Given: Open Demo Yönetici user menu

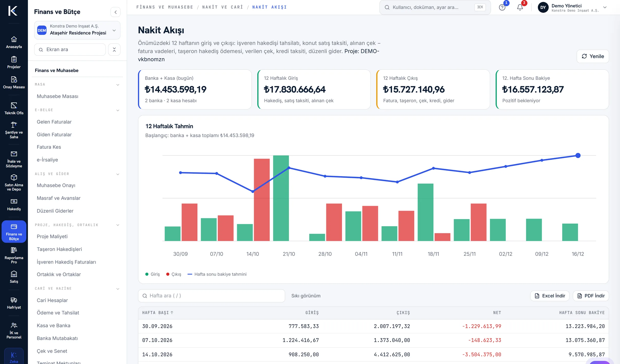Looking at the screenshot, I should pos(572,7).
